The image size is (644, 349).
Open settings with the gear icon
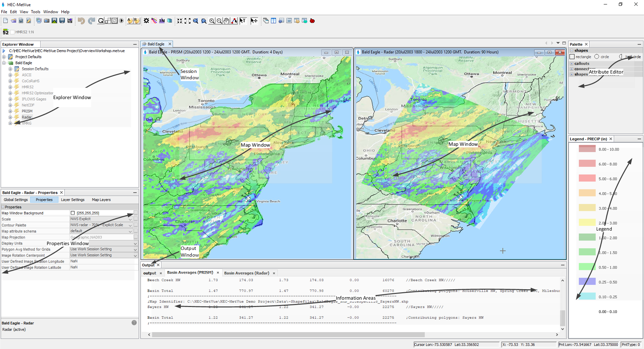click(146, 21)
